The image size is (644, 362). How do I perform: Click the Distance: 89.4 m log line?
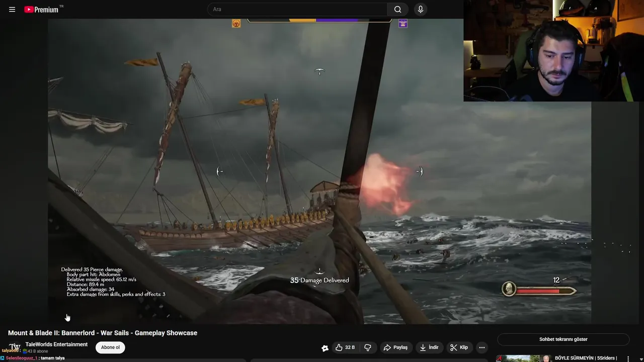point(86,285)
